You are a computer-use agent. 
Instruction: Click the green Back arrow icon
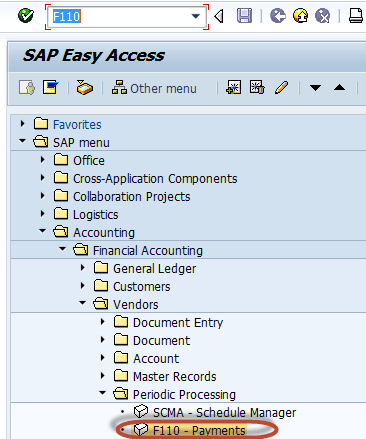(x=278, y=16)
